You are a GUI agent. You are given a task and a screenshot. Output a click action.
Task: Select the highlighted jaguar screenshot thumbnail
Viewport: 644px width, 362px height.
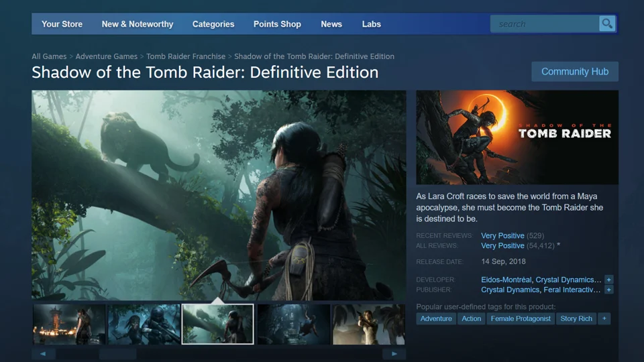pyautogui.click(x=217, y=324)
